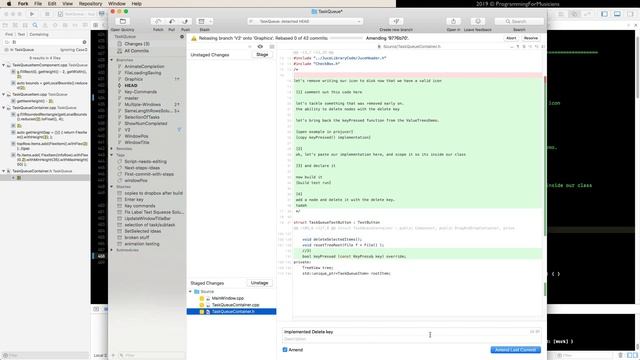Expand the Submodules section in the sidebar

point(112,250)
